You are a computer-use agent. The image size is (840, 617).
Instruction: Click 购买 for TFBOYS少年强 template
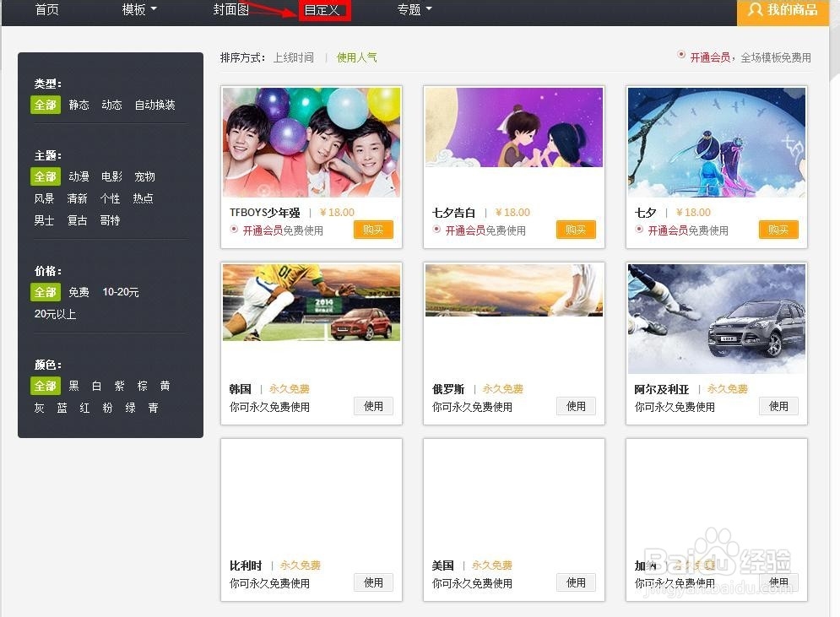pyautogui.click(x=373, y=229)
